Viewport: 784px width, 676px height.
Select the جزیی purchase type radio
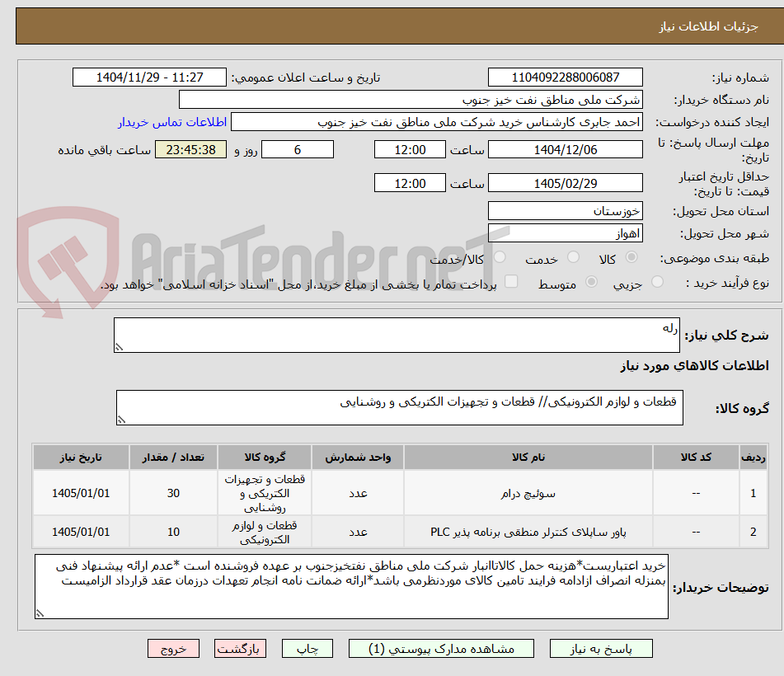click(658, 282)
